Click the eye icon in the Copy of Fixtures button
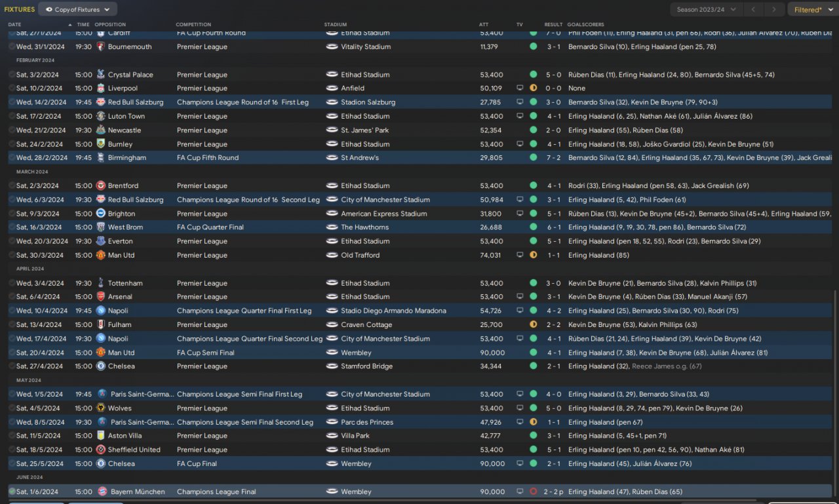The height and width of the screenshot is (504, 839). pos(49,9)
